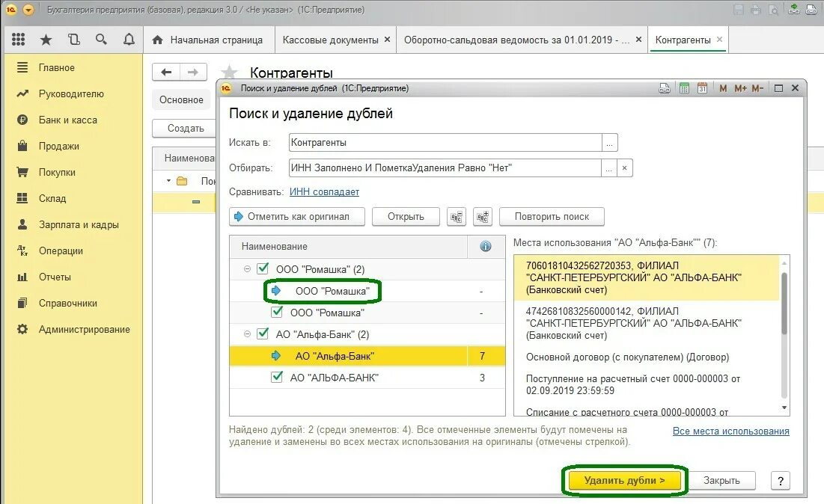Viewport: 824px width, 504px height.
Task: Click Склад warehouse icon in sidebar
Action: point(22,198)
